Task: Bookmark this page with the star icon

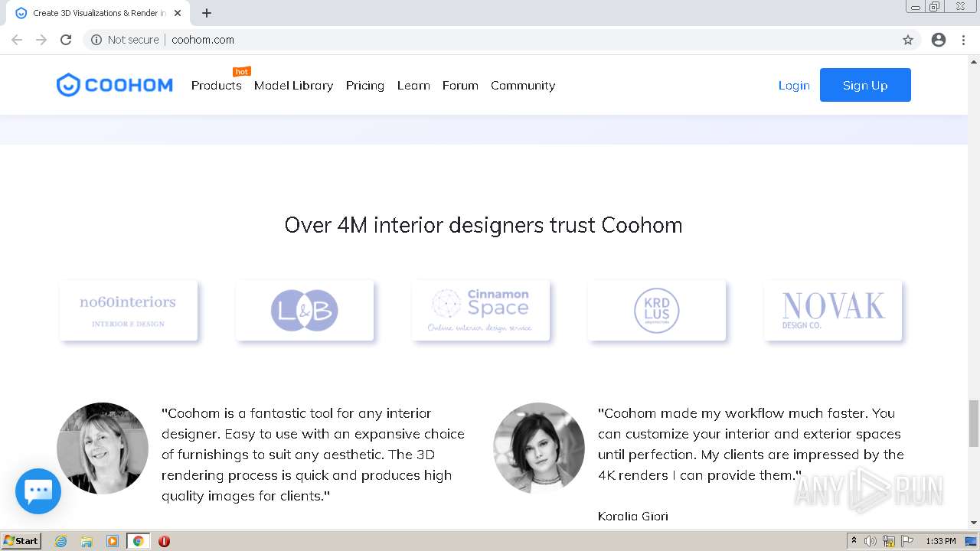Action: tap(908, 40)
